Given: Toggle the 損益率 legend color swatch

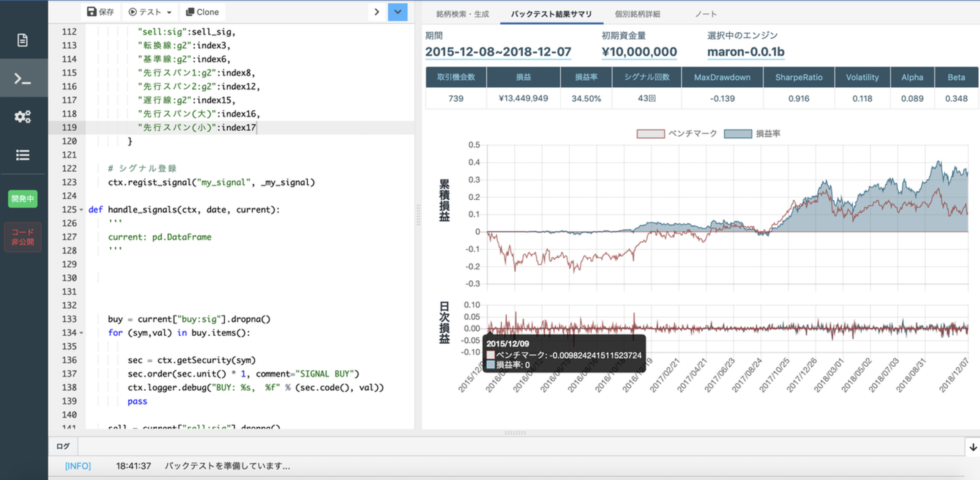Looking at the screenshot, I should 738,133.
